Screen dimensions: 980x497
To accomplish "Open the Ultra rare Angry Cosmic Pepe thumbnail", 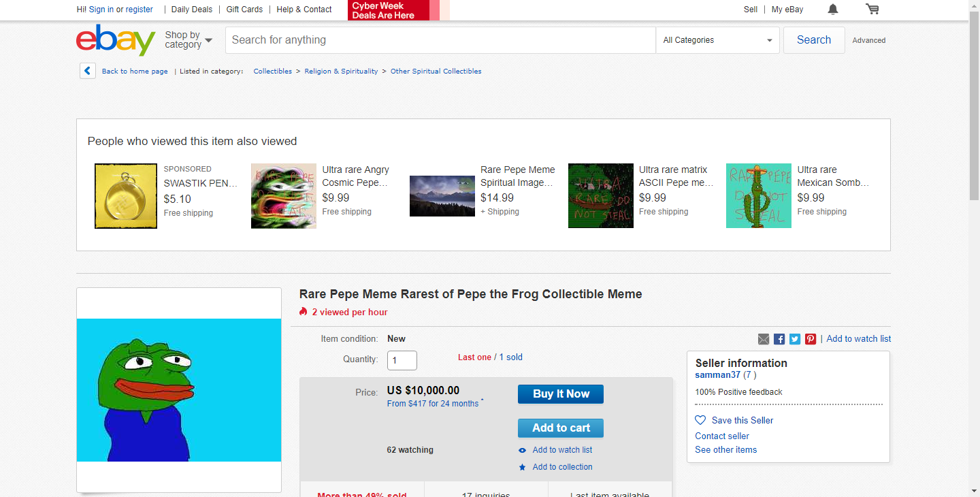I will pos(284,196).
